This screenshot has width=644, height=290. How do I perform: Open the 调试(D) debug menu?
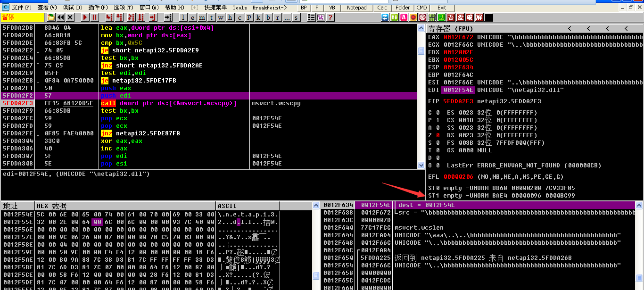click(72, 8)
